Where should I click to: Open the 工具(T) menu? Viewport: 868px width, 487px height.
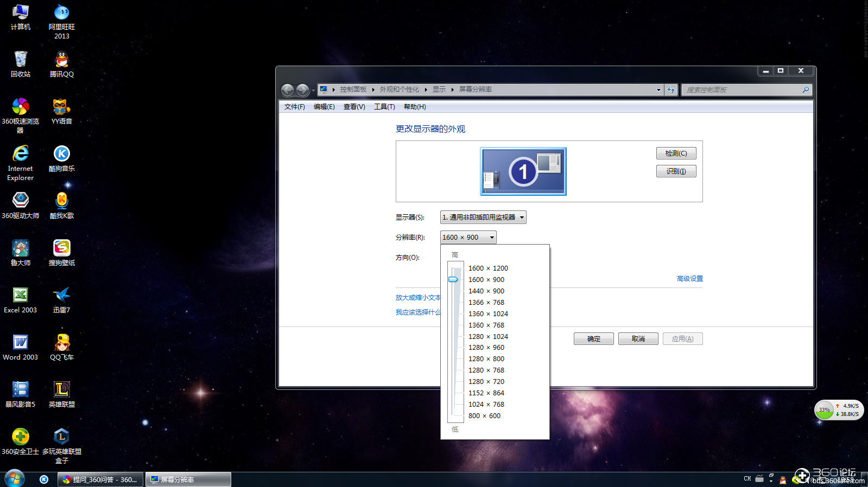tap(384, 107)
